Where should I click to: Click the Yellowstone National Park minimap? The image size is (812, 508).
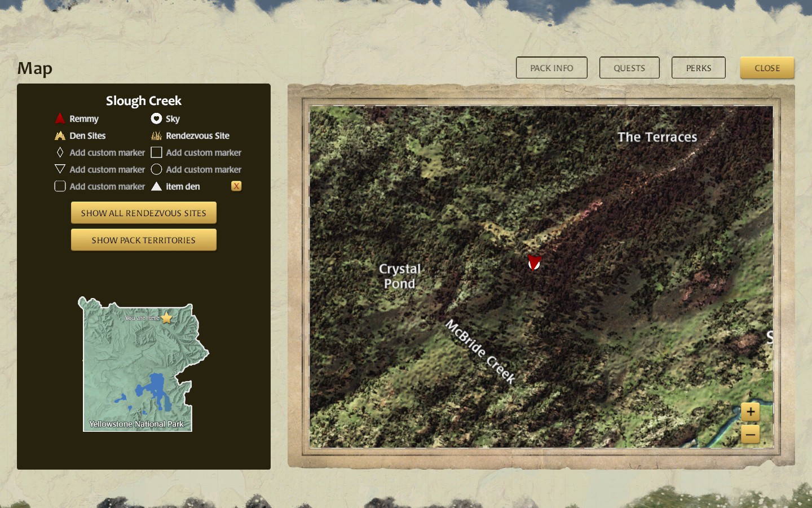coord(143,364)
